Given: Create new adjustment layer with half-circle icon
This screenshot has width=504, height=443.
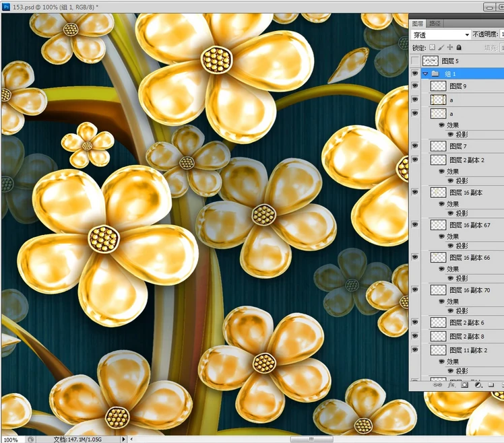Looking at the screenshot, I should (x=478, y=385).
